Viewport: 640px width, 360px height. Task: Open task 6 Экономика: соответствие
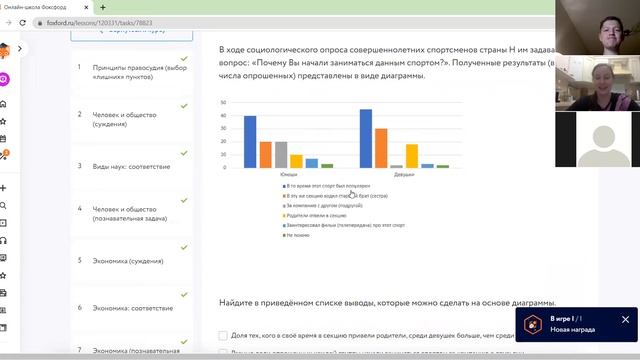[x=131, y=308]
